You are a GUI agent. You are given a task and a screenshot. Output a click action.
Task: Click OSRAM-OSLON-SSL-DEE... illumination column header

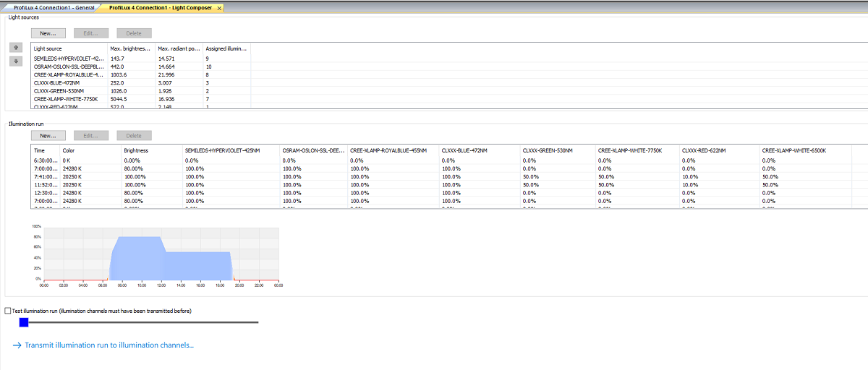315,150
